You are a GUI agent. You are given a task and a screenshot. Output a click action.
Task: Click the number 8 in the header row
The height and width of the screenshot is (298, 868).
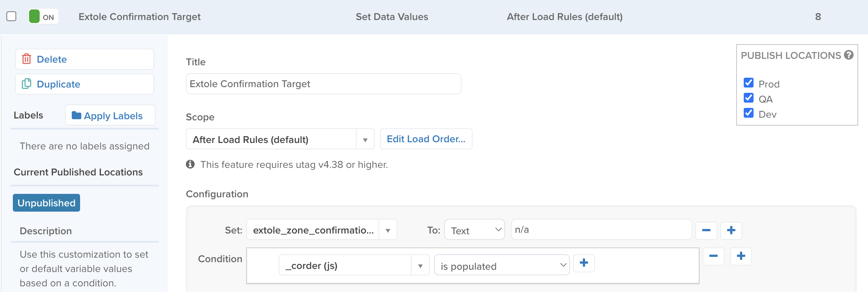point(818,17)
